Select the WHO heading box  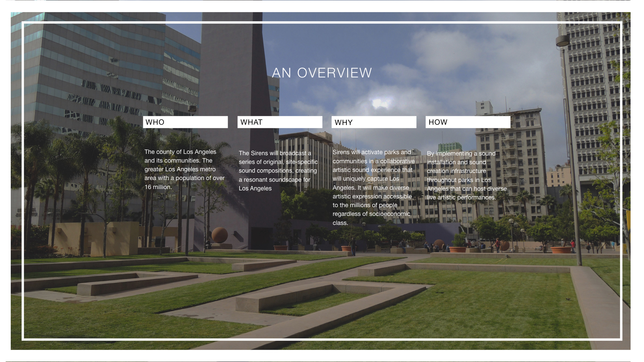185,122
